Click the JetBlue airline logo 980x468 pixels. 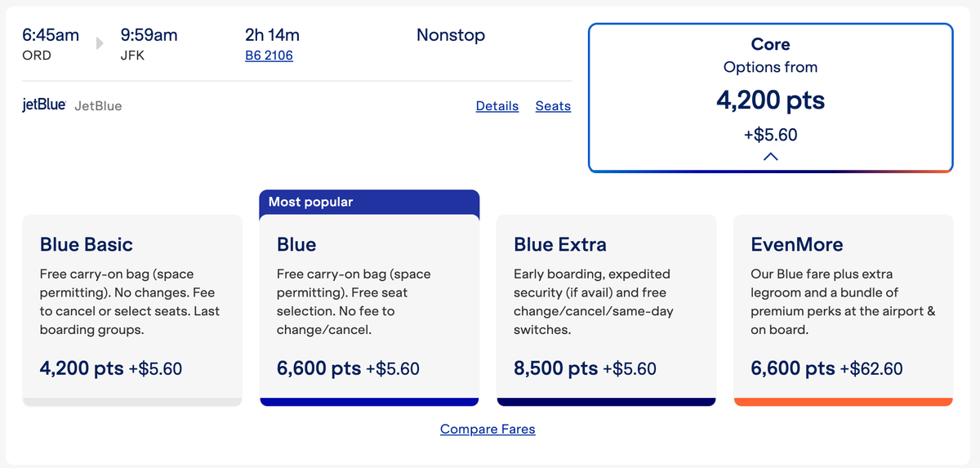[x=44, y=105]
